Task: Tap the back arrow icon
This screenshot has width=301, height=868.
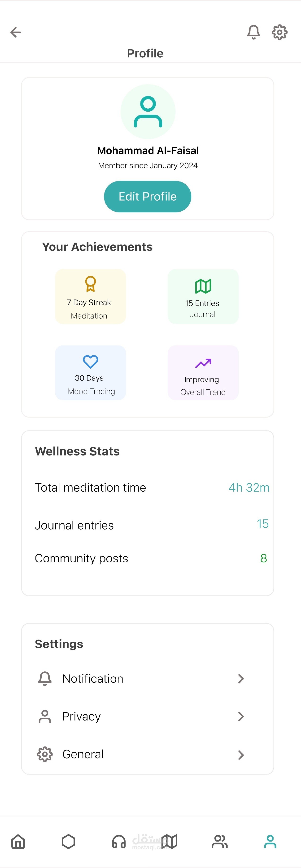Action: [x=16, y=32]
